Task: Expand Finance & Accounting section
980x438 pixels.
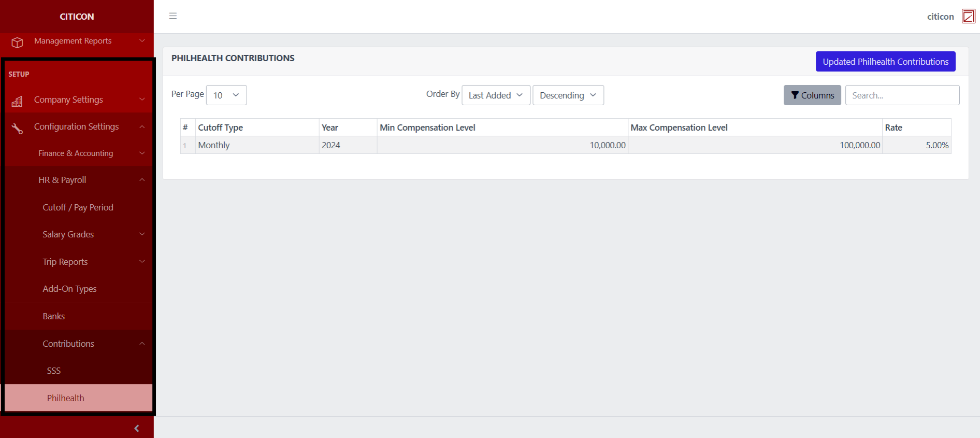Action: pyautogui.click(x=78, y=153)
